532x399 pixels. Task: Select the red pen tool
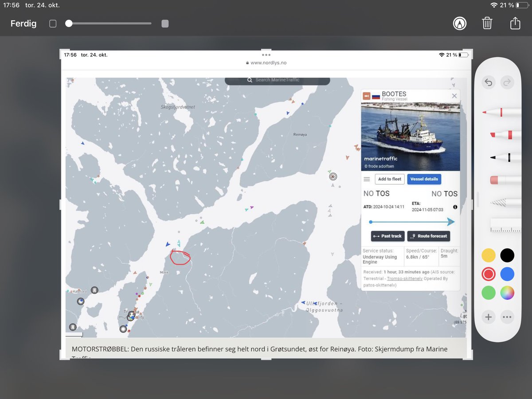[x=501, y=112]
